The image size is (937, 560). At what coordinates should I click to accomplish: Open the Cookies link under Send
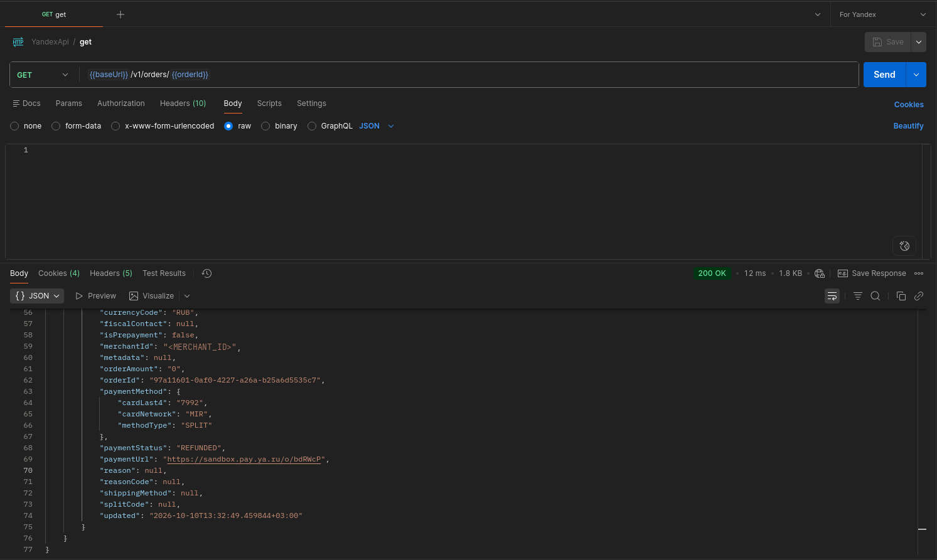click(x=909, y=105)
